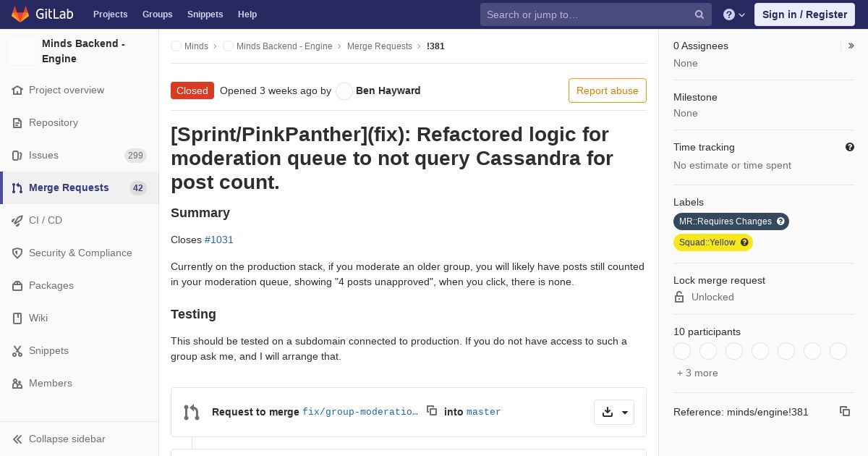
Task: Click the Wiki book icon
Action: click(17, 318)
